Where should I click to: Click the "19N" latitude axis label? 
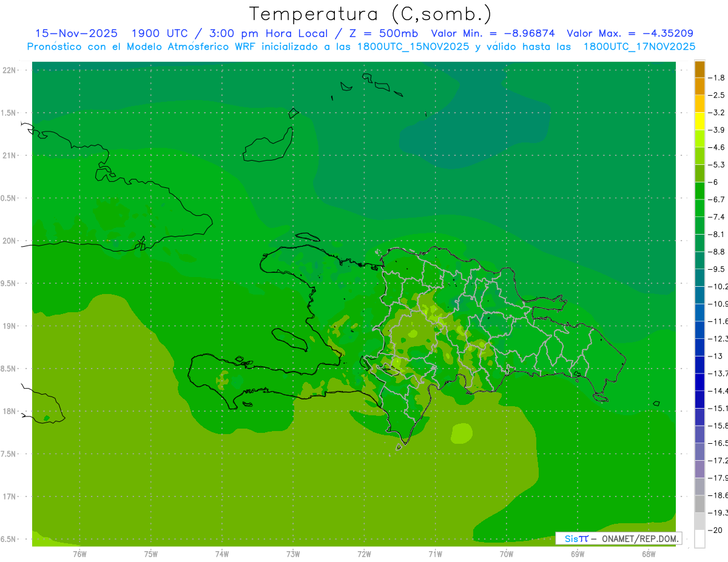click(x=10, y=326)
